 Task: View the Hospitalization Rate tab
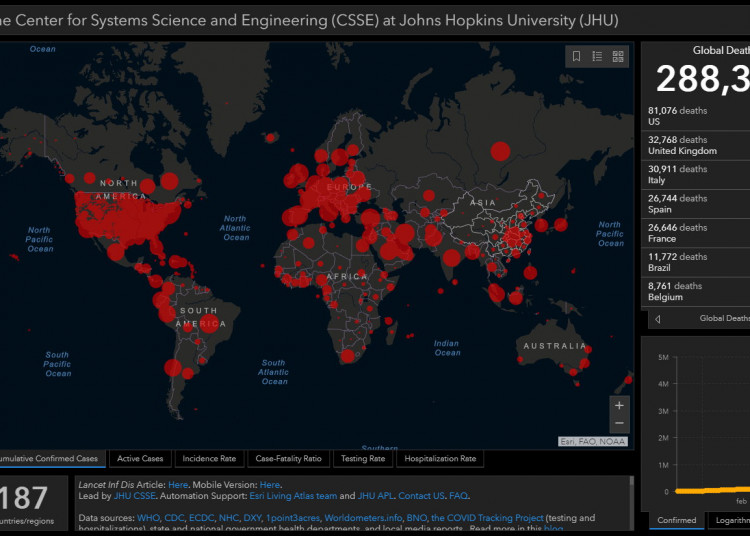(440, 459)
